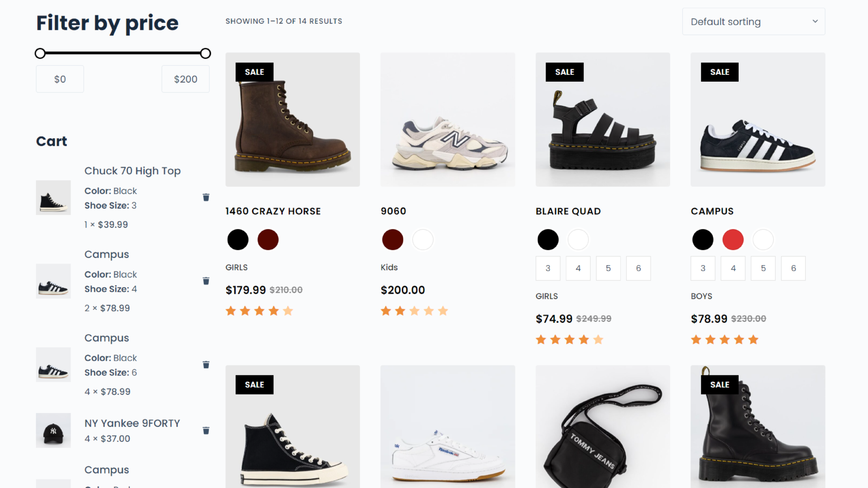The image size is (868, 488).
Task: Open the Blaire Quad product link
Action: pyautogui.click(x=568, y=211)
